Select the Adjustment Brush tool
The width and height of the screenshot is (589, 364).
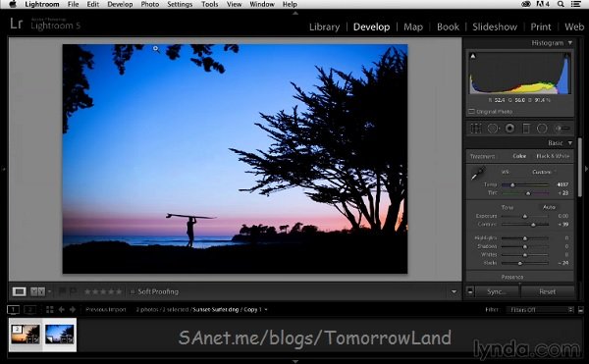pyautogui.click(x=562, y=129)
